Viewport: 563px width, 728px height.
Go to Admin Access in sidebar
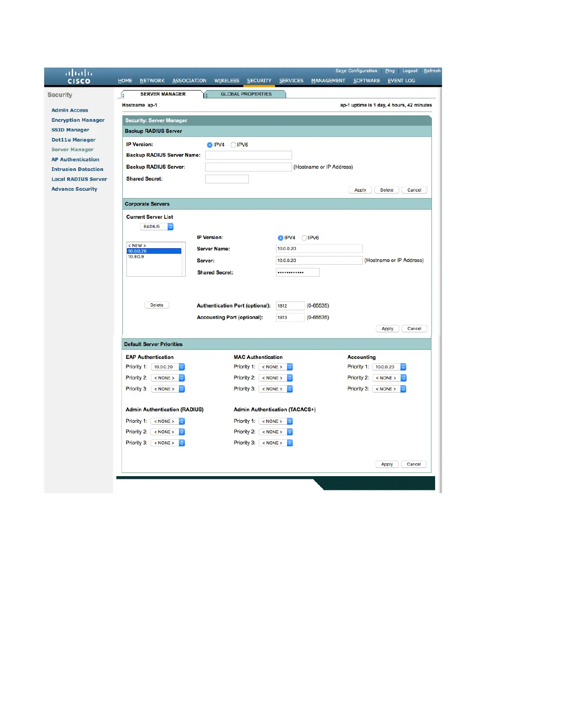coord(70,110)
